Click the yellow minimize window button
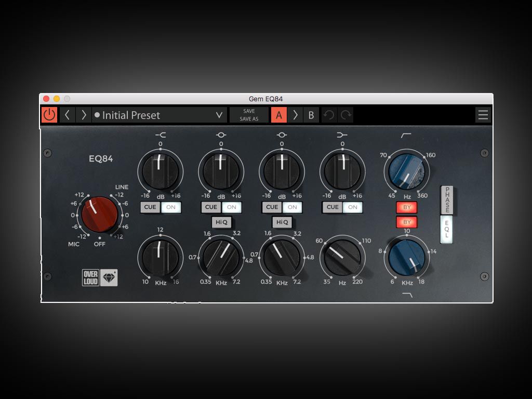The height and width of the screenshot is (399, 532). coord(57,99)
